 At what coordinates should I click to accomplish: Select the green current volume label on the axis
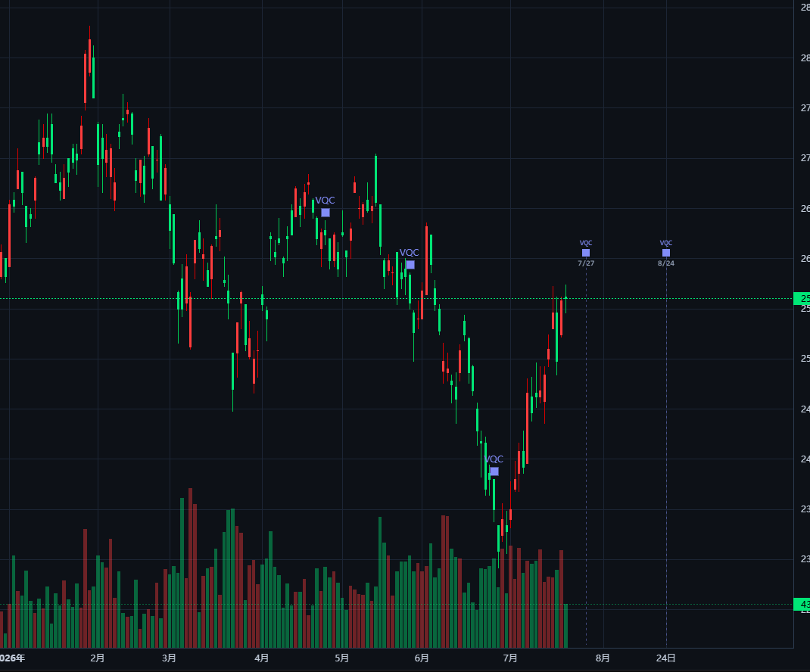click(x=802, y=605)
